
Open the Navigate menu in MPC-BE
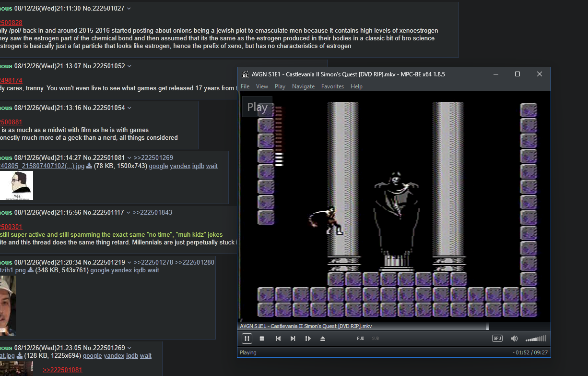[x=303, y=86]
